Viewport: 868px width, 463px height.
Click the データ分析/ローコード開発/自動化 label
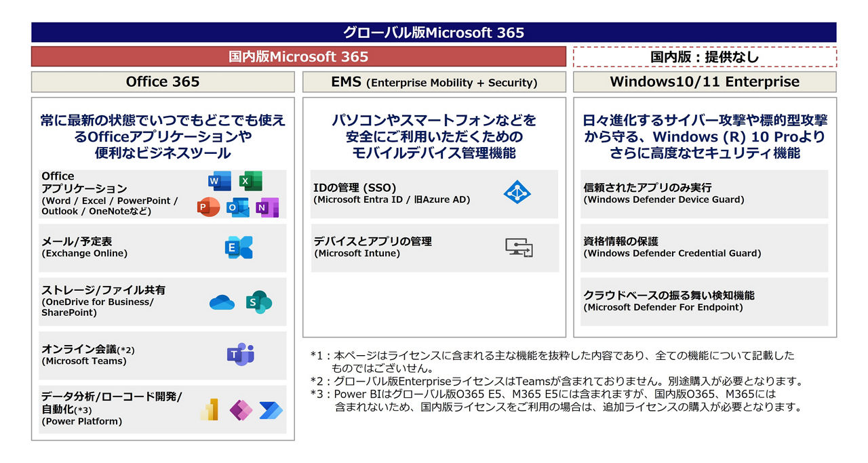point(112,403)
